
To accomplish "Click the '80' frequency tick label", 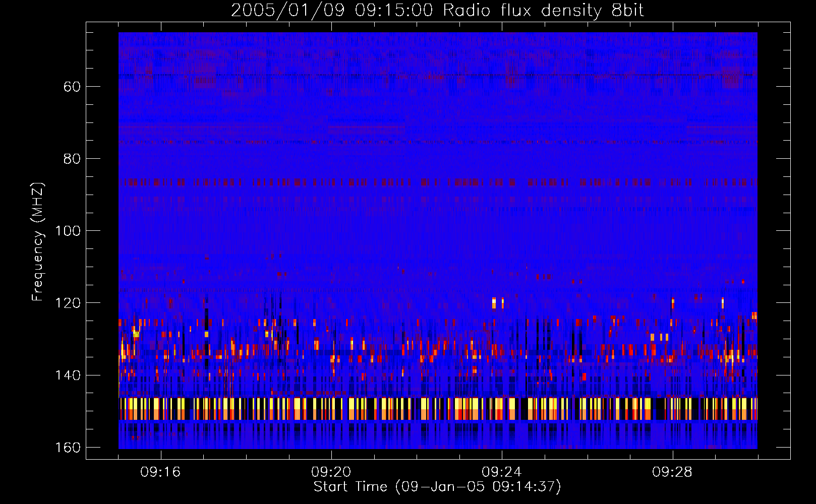I will pyautogui.click(x=72, y=159).
